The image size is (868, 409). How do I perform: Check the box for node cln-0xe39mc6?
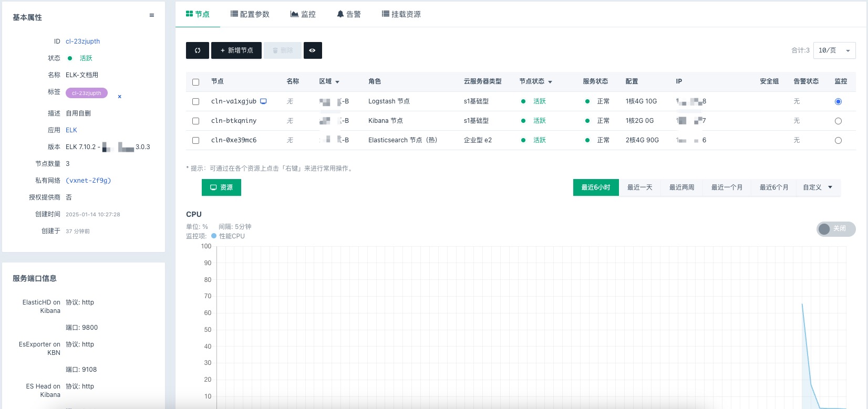196,140
